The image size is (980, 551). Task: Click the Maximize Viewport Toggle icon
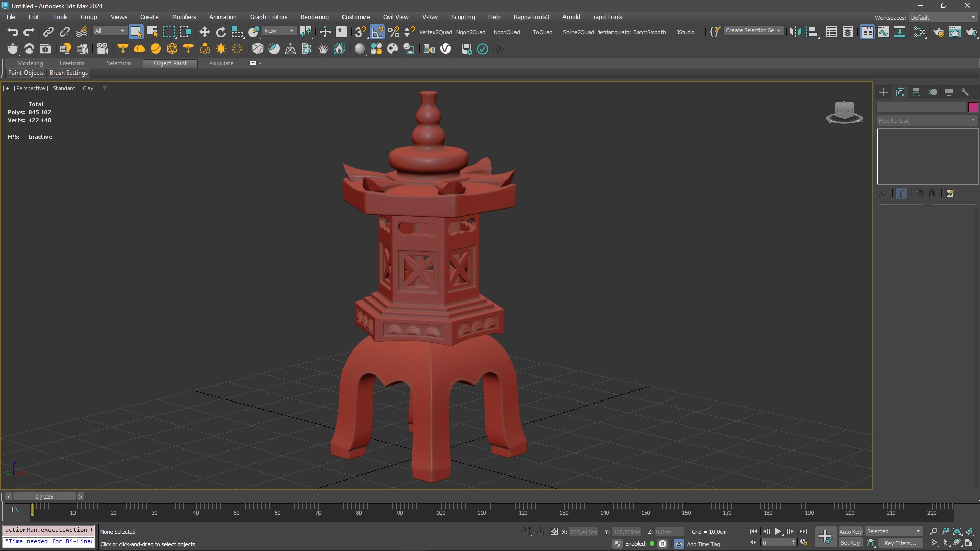point(969,543)
